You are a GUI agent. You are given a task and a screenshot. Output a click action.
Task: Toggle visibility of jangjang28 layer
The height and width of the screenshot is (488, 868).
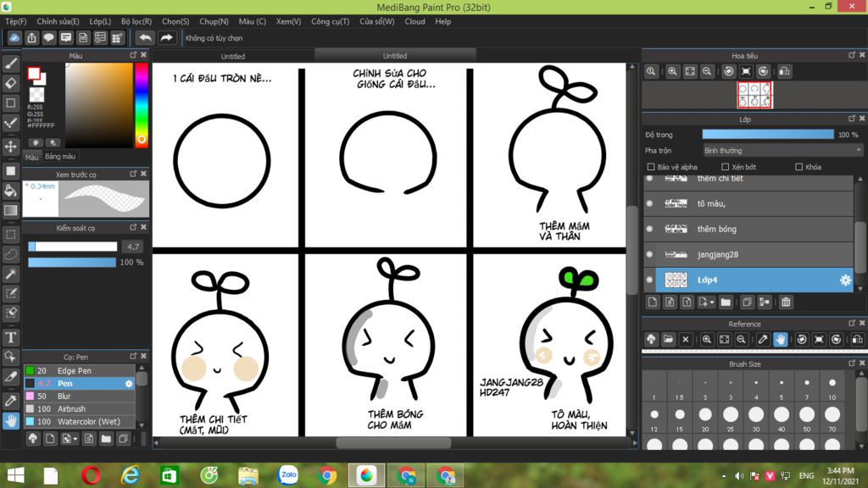point(650,254)
